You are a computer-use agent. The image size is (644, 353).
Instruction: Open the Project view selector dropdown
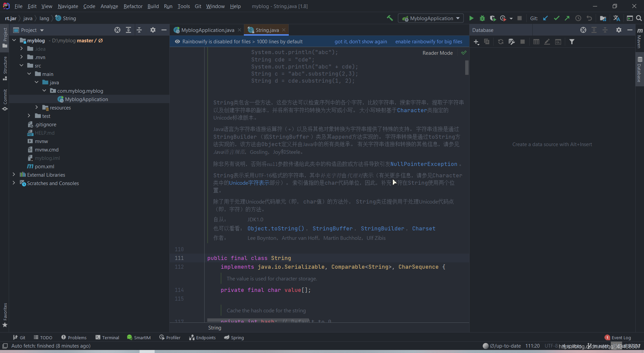[x=29, y=30]
